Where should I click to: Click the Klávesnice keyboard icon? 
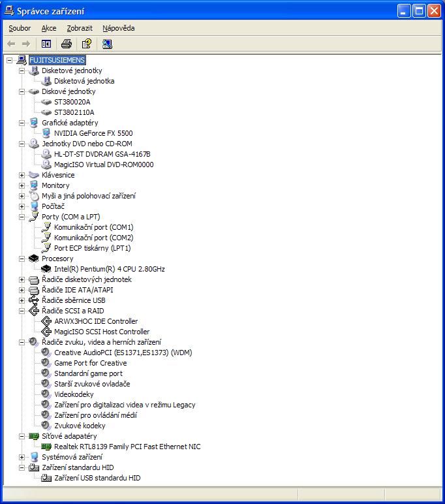pyautogui.click(x=34, y=175)
